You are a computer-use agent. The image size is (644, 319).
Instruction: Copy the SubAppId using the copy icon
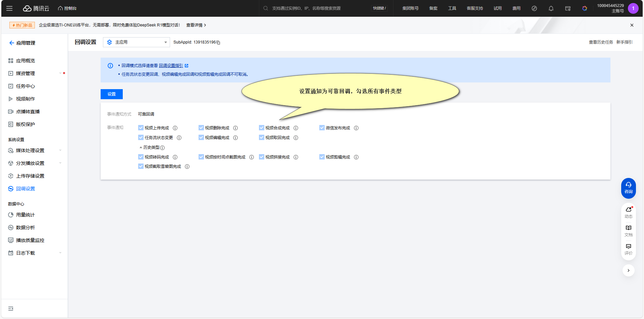point(218,43)
